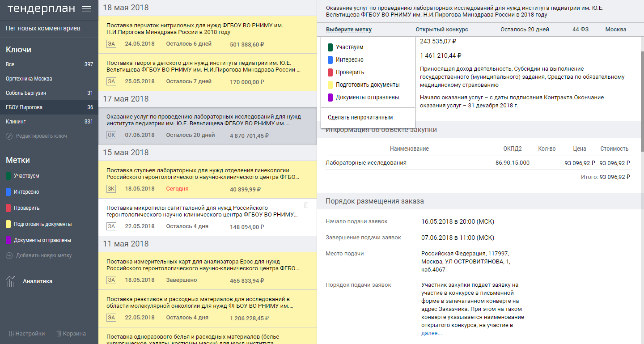Click Осталось 20 дней in the detail header
This screenshot has width=644, height=344.
525,30
